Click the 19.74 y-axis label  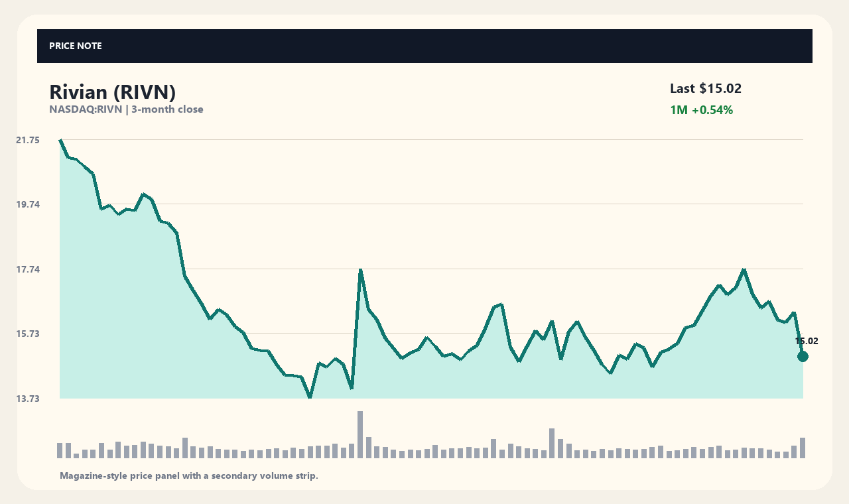(x=28, y=204)
